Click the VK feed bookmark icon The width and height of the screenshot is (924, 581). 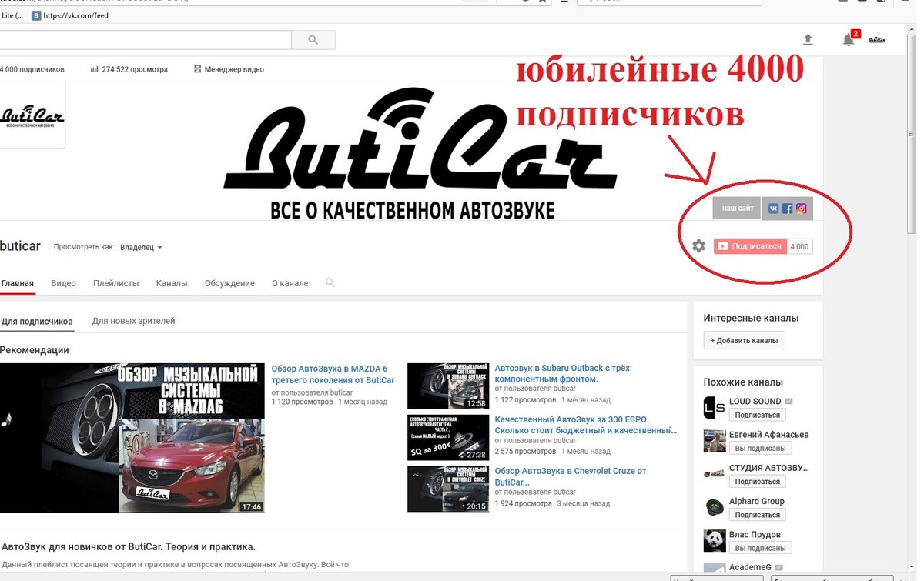[x=36, y=15]
